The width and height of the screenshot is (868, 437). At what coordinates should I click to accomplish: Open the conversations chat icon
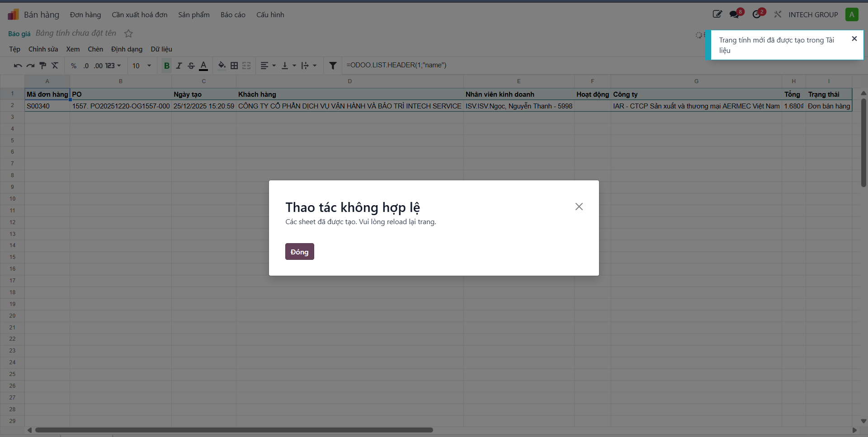coord(735,14)
